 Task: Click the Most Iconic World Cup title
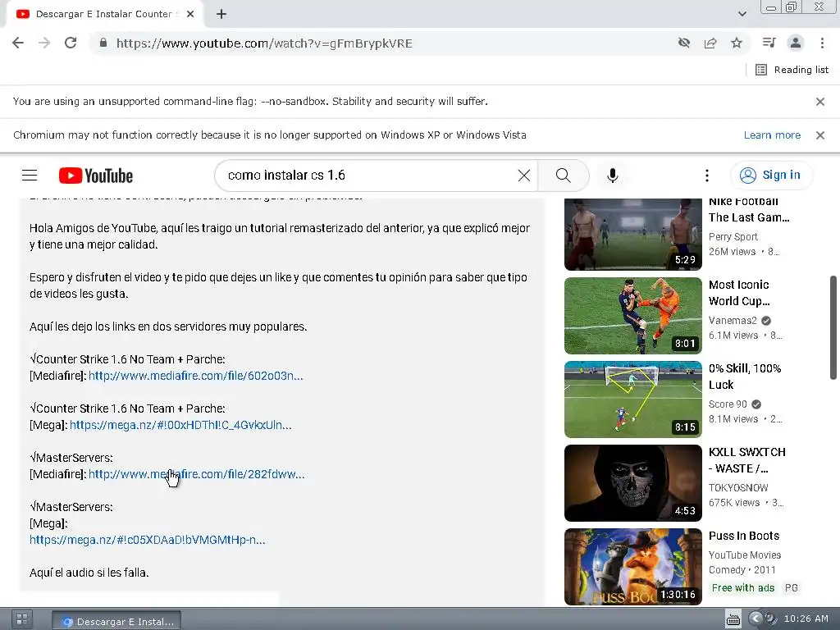click(x=739, y=293)
